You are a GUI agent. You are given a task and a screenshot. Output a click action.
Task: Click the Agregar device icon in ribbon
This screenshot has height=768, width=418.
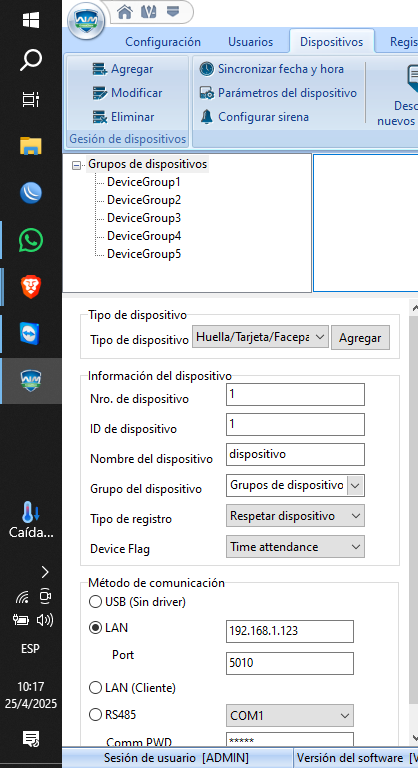pos(100,70)
